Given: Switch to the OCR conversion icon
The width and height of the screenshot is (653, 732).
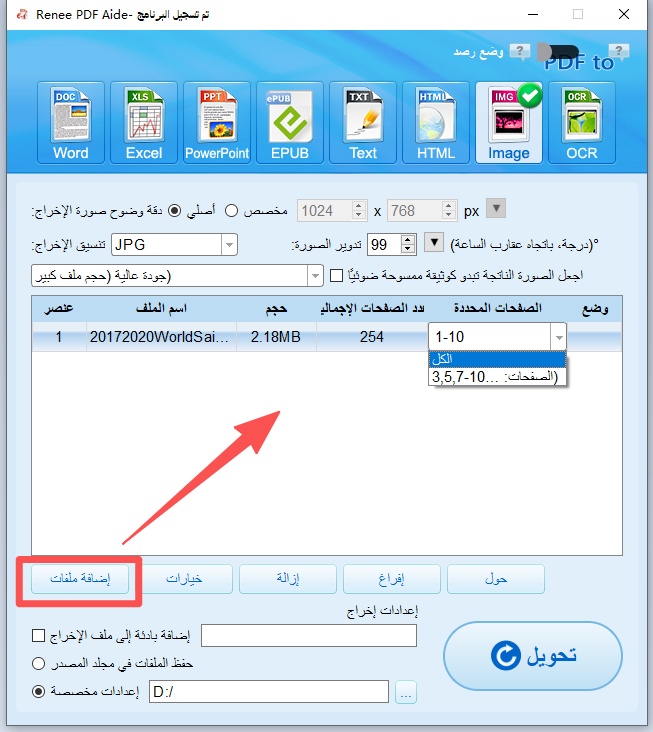Looking at the screenshot, I should point(582,123).
